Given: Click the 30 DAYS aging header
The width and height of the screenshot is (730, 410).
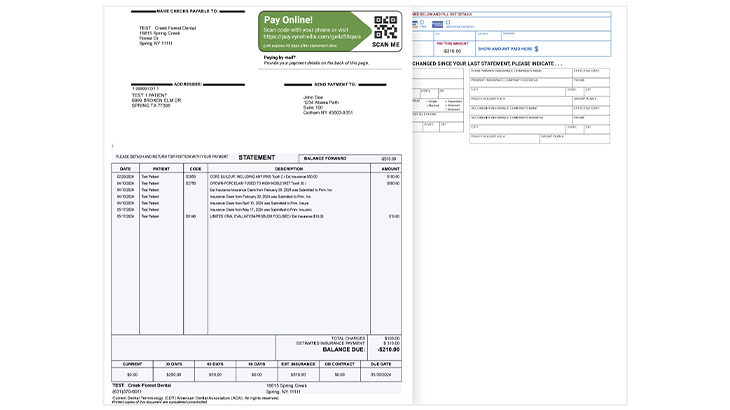Looking at the screenshot, I should [x=174, y=364].
